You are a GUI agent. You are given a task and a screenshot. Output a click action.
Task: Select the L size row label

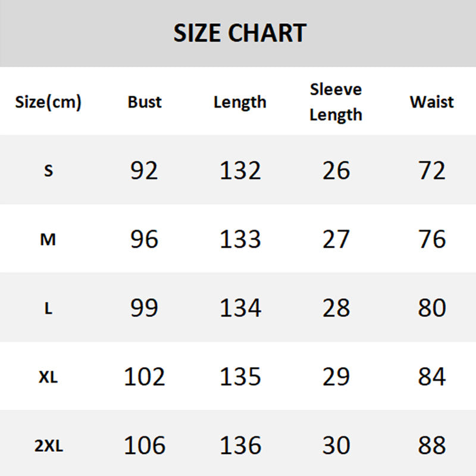point(48,308)
